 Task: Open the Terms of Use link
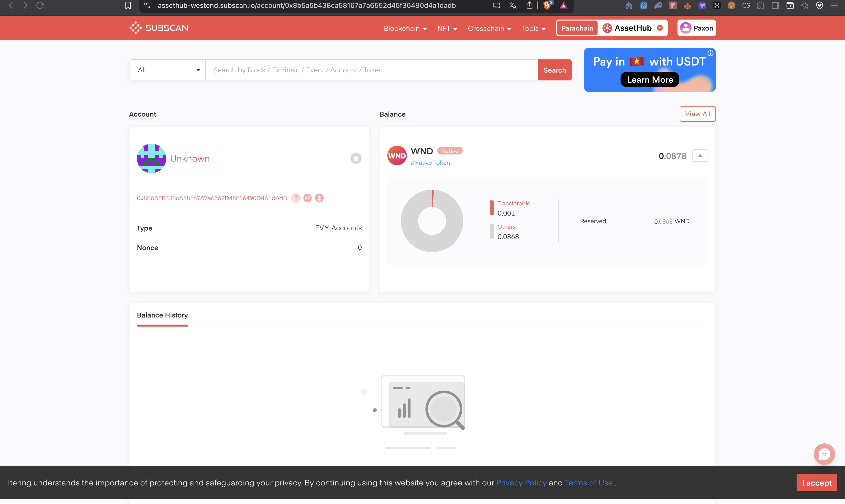point(588,482)
